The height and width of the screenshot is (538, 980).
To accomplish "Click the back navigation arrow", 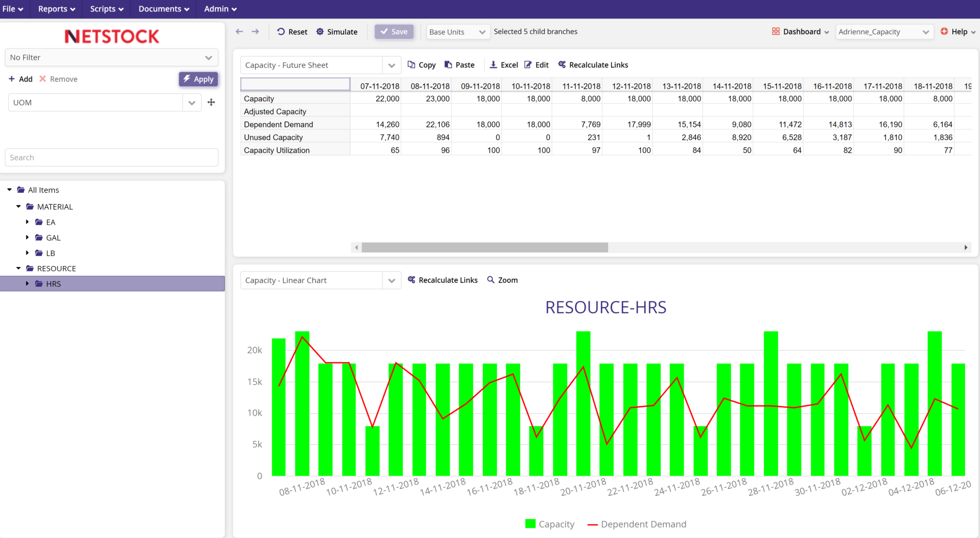I will (x=239, y=32).
